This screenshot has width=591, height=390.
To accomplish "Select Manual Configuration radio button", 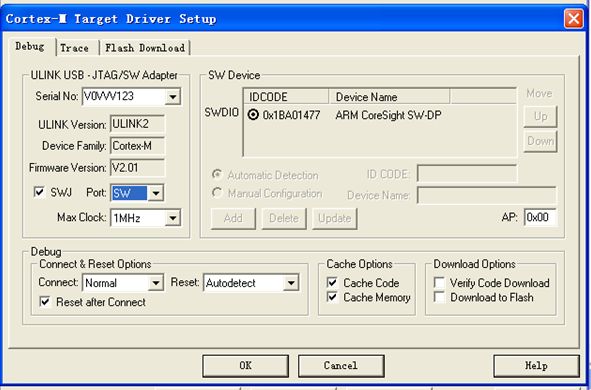I will 217,193.
